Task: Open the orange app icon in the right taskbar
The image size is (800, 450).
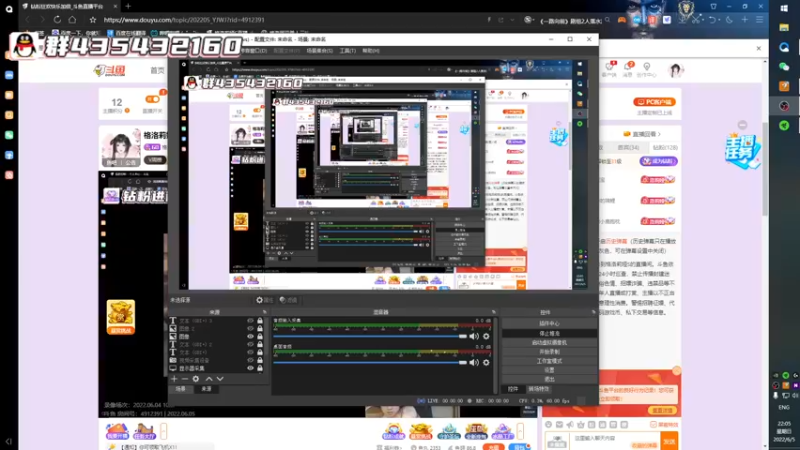Action: 784,86
